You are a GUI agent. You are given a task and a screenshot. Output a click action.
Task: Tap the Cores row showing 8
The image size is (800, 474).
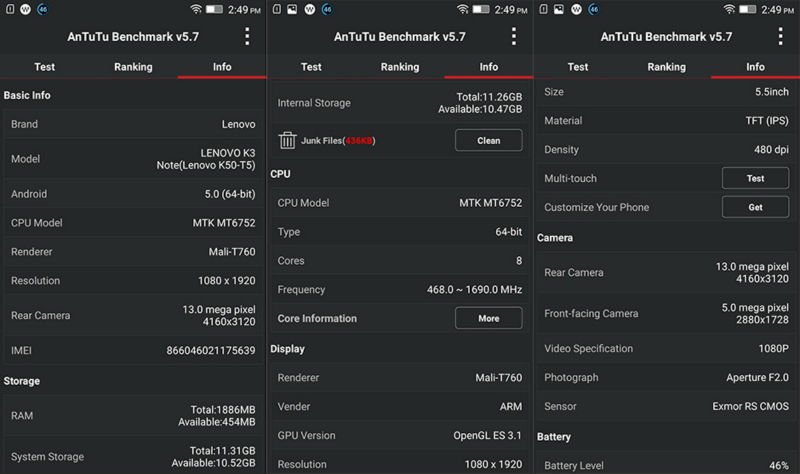400,260
